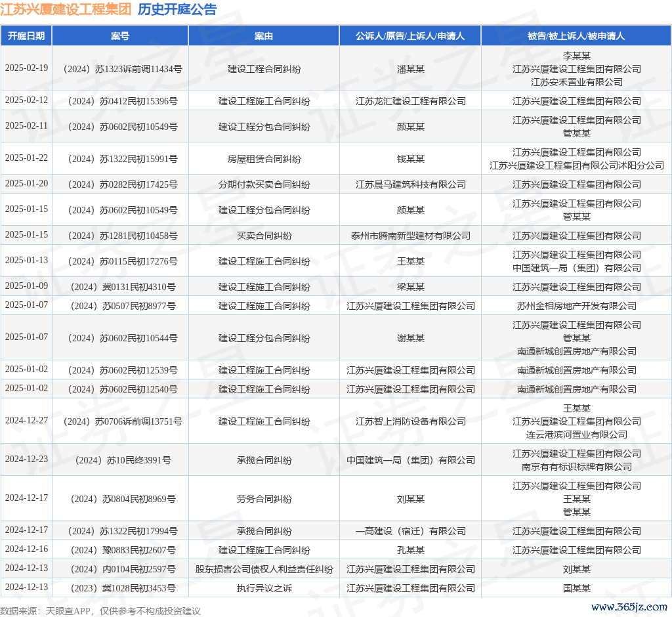Select case number 苏0115民初17276号

[123, 261]
